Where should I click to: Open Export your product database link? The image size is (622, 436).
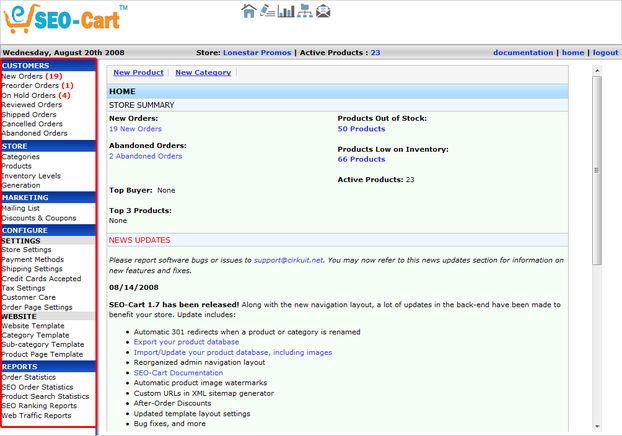186,342
